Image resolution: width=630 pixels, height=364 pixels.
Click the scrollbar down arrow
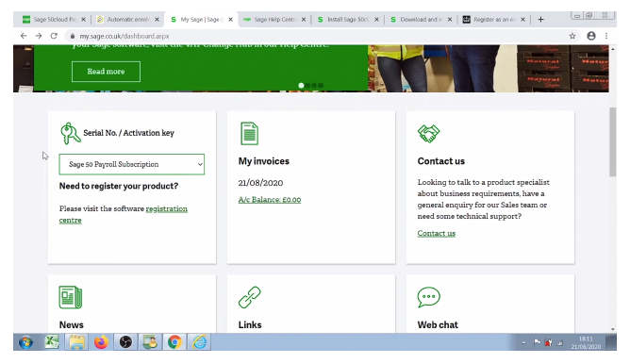point(613,329)
